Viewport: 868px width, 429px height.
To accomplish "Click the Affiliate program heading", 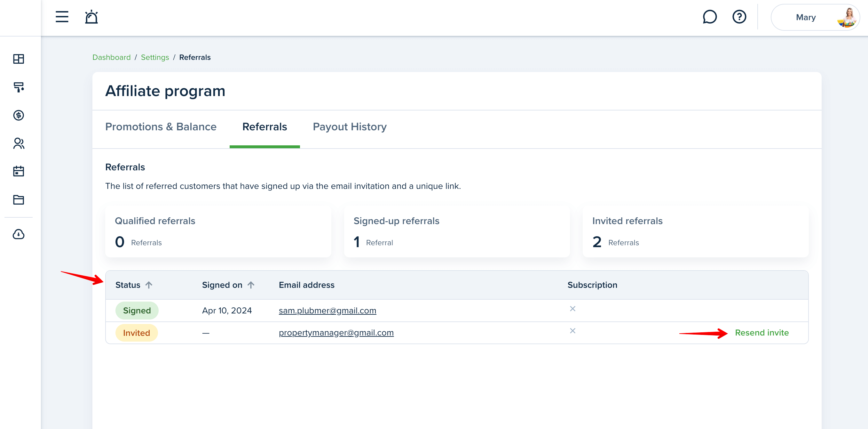I will point(165,91).
